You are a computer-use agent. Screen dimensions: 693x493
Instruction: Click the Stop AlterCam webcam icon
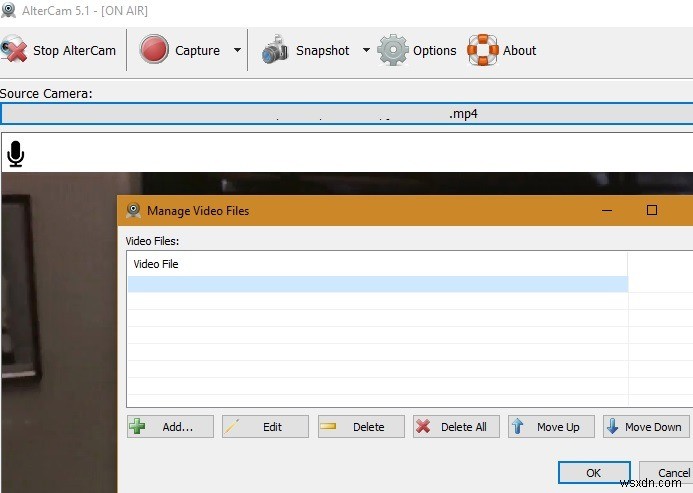(13, 50)
